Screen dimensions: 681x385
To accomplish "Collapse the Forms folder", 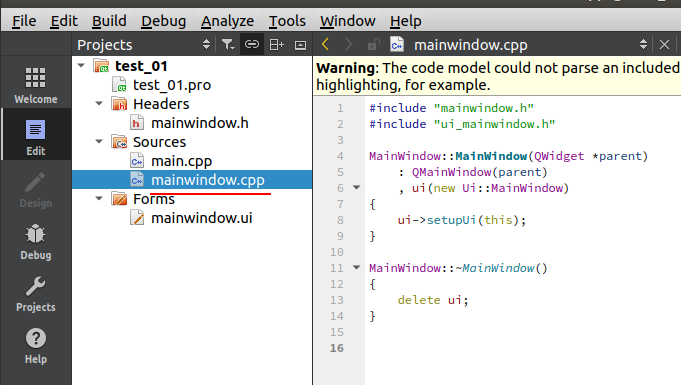I will click(99, 199).
